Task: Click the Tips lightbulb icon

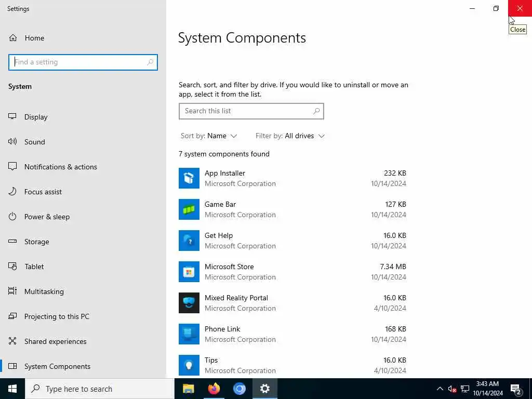Action: 189,365
